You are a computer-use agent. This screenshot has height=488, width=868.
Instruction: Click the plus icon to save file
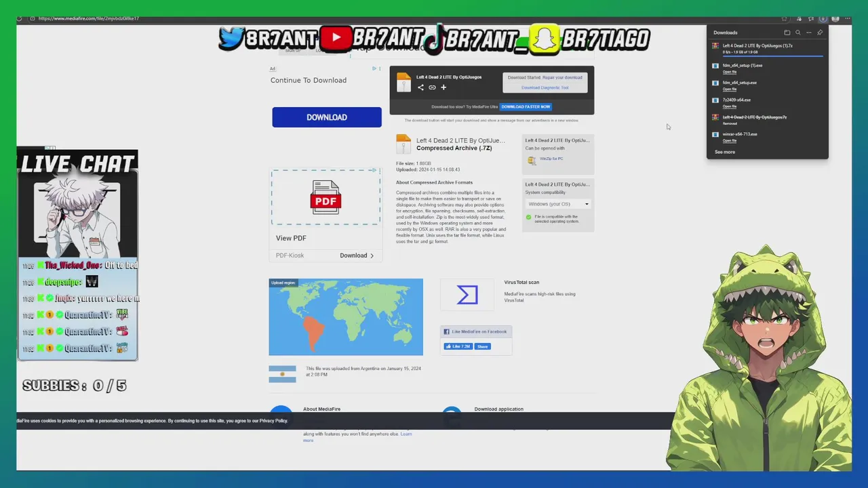[x=443, y=87]
